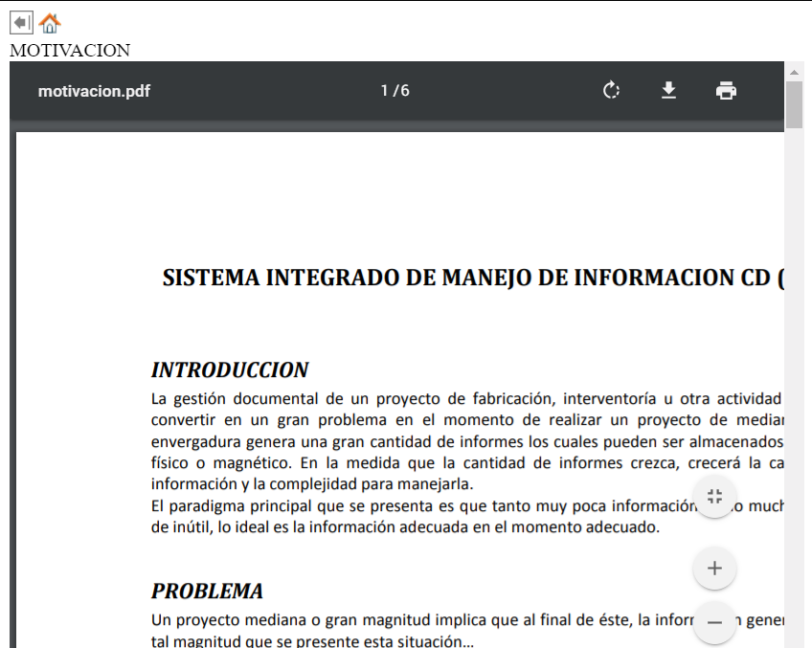Click the back arrow icon

[x=21, y=22]
